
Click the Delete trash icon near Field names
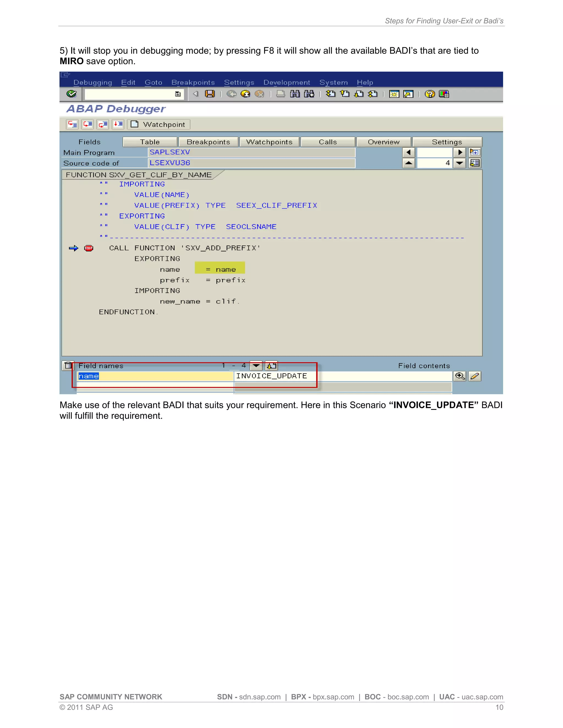68,366
